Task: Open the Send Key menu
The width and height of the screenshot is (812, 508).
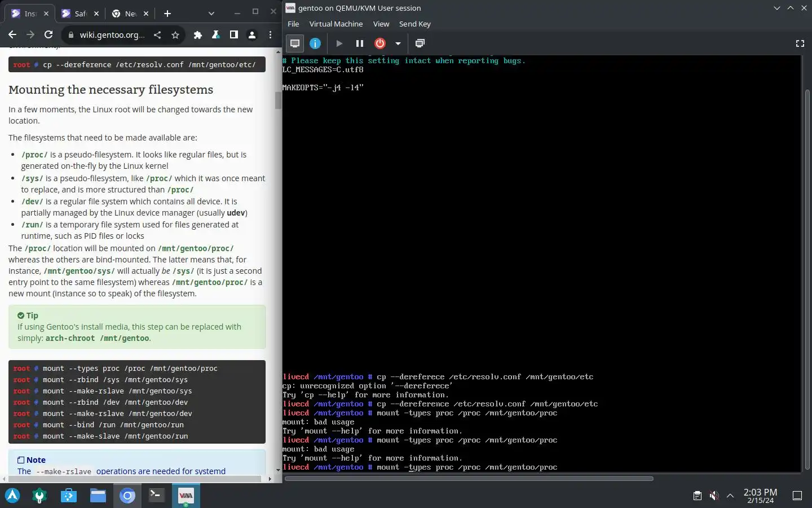Action: click(414, 24)
